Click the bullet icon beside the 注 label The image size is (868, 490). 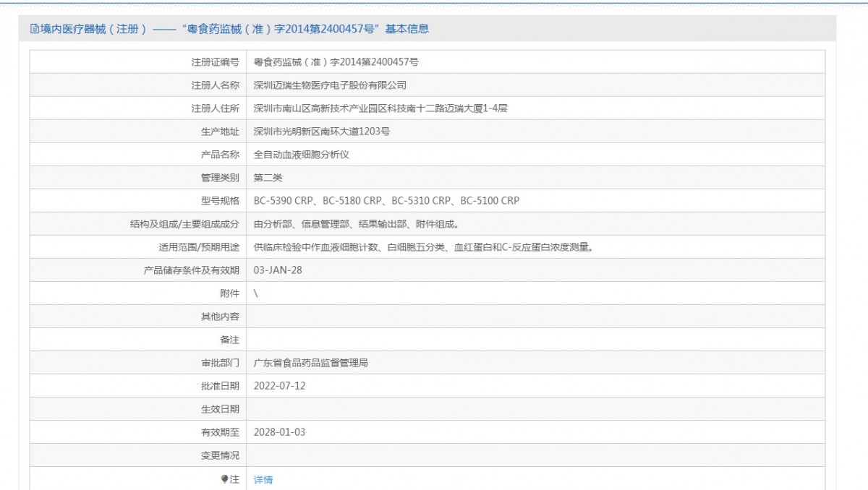pos(225,479)
